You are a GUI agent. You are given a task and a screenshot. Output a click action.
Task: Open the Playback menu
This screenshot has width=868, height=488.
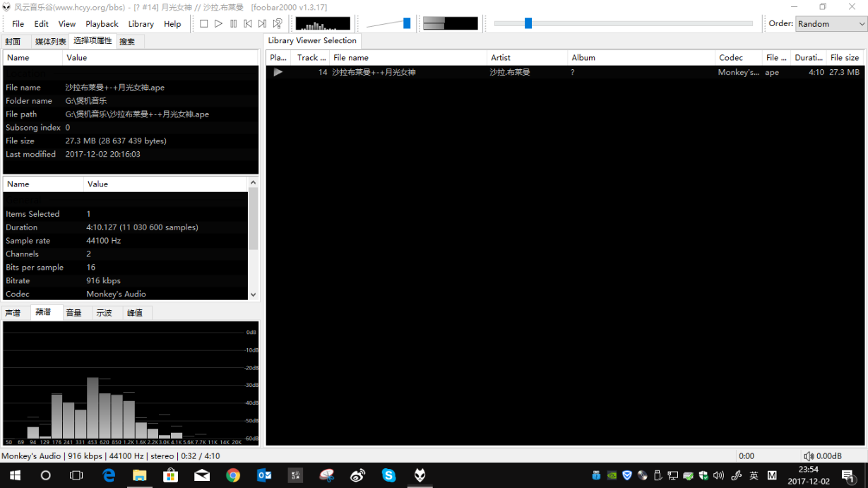[102, 24]
